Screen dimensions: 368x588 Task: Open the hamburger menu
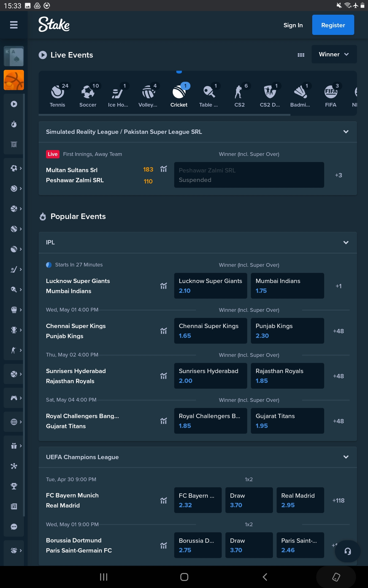tap(14, 25)
